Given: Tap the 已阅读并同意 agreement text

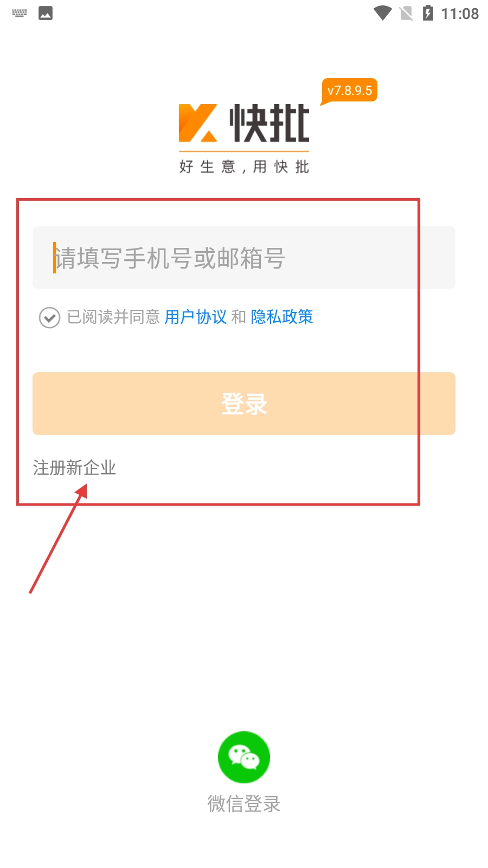Looking at the screenshot, I should coord(113,317).
